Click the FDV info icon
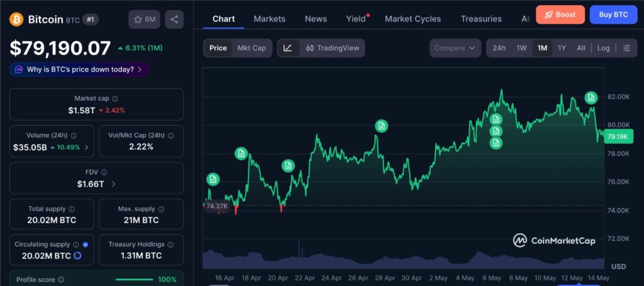 point(104,172)
